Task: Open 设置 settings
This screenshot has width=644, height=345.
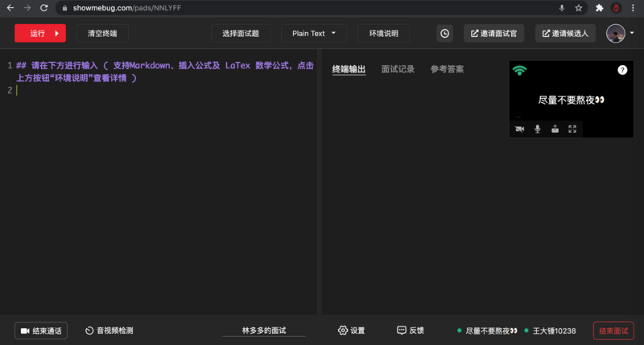Action: coord(352,331)
